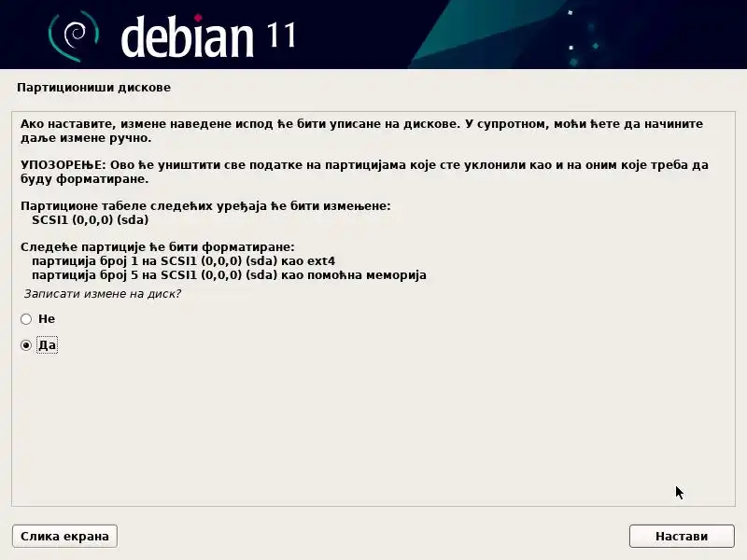Click the "Слика екрана" screenshot button
747x560 pixels.
pyautogui.click(x=64, y=536)
